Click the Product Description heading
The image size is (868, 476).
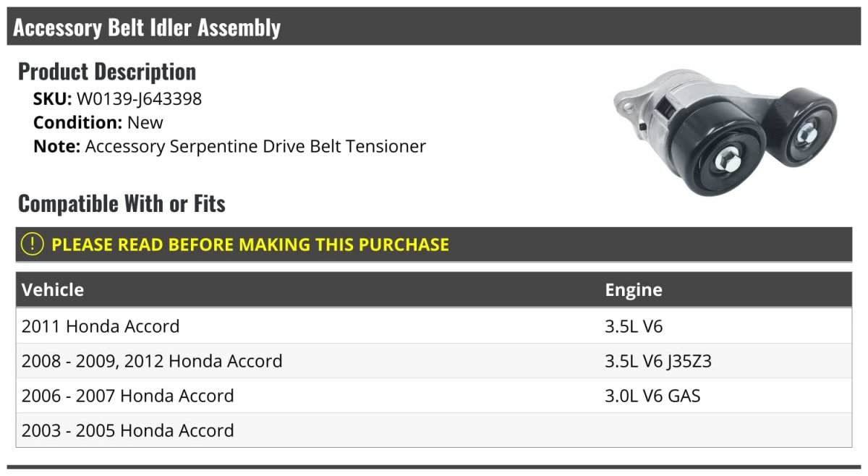(x=107, y=72)
